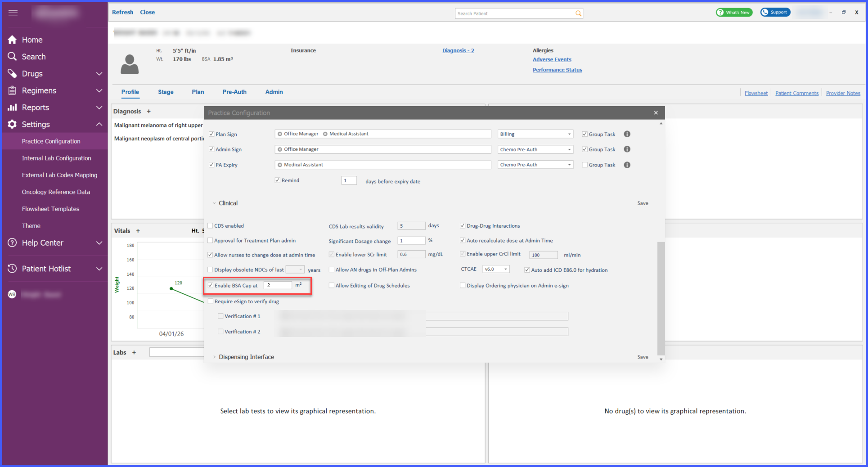This screenshot has height=467, width=868.
Task: Switch to the Stage tab
Action: [x=166, y=92]
